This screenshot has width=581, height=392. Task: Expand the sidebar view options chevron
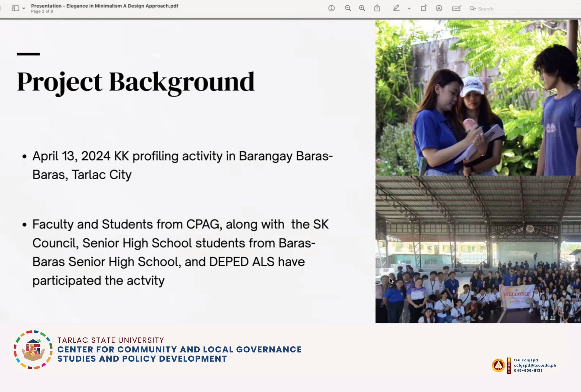point(24,9)
